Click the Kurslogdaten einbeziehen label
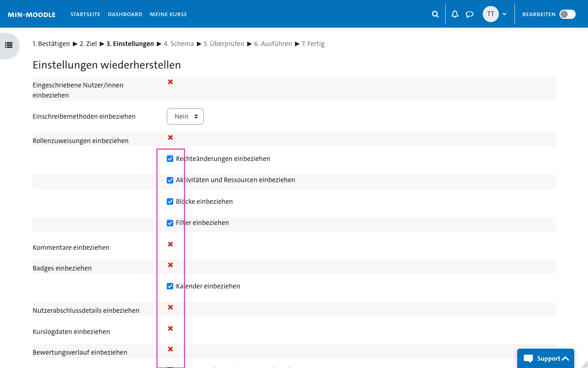Image resolution: width=588 pixels, height=368 pixels. [71, 332]
